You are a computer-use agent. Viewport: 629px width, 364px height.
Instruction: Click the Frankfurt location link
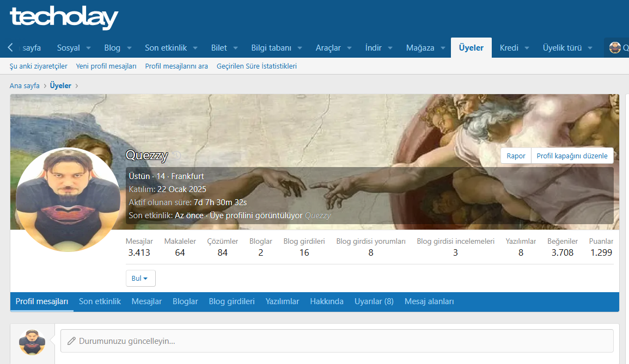pos(187,176)
